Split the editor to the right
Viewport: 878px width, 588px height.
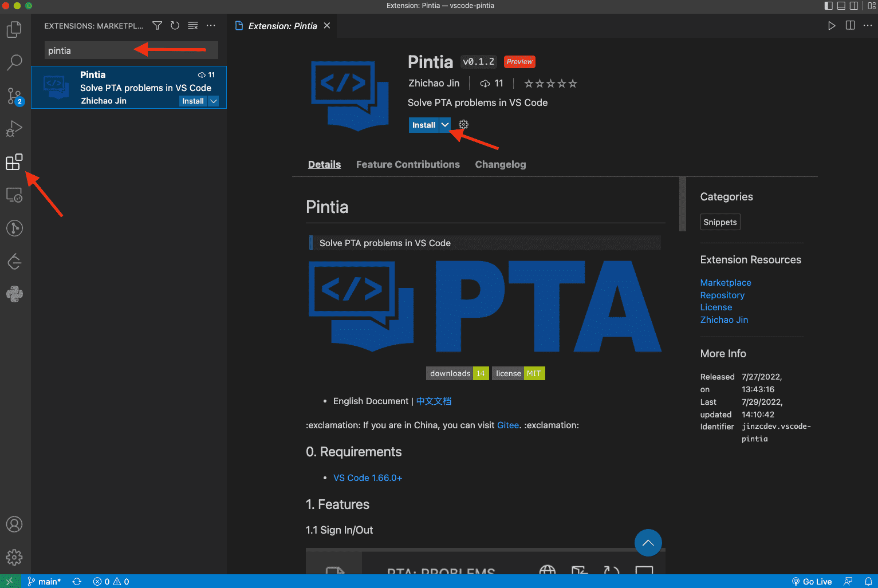pyautogui.click(x=850, y=26)
